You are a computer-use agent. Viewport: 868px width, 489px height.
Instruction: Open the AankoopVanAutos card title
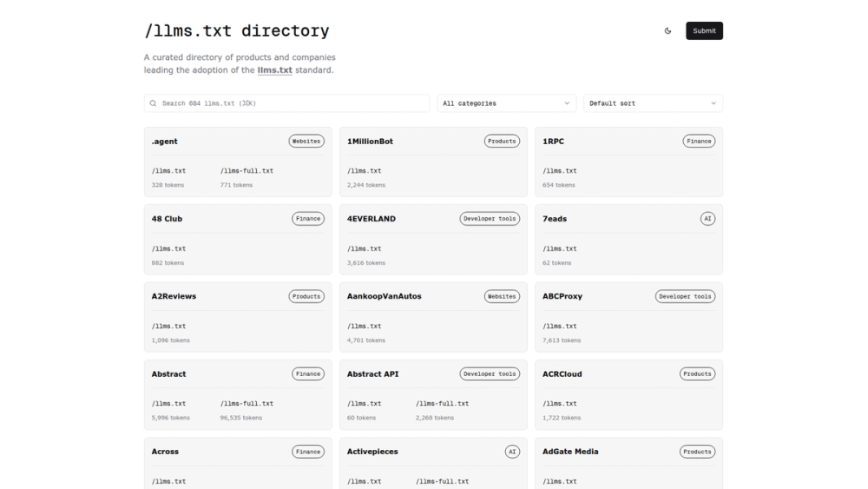(x=384, y=296)
